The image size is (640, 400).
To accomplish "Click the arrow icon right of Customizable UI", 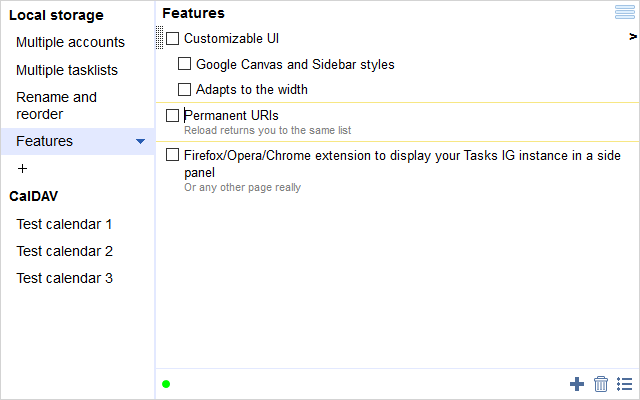I will click(633, 37).
